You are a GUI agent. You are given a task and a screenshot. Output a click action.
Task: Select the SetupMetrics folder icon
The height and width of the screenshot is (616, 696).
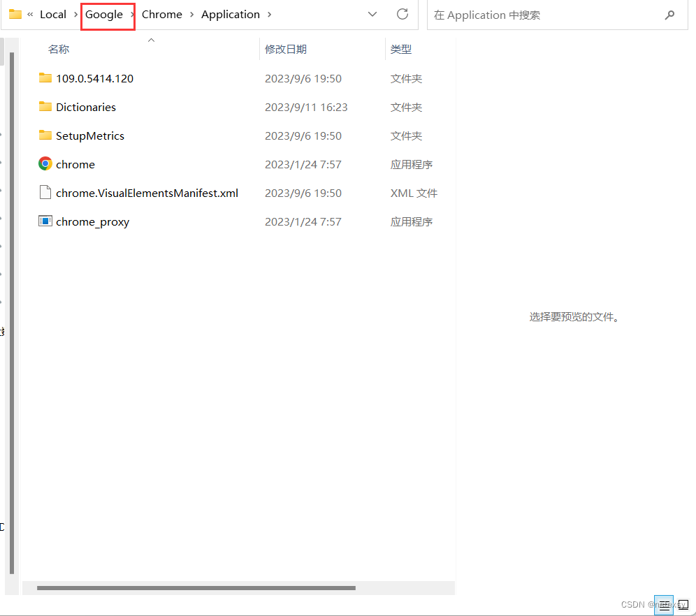click(x=45, y=135)
